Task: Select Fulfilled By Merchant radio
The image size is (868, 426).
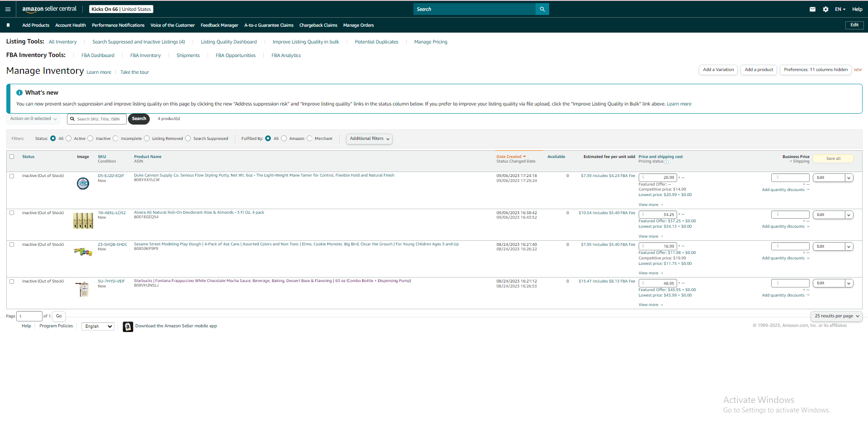Action: [x=309, y=139]
